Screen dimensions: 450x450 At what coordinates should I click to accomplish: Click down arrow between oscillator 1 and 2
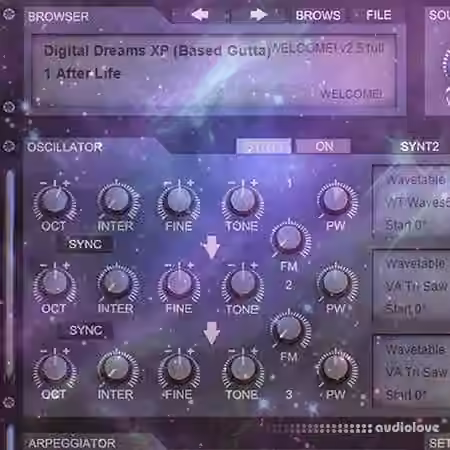click(x=211, y=247)
